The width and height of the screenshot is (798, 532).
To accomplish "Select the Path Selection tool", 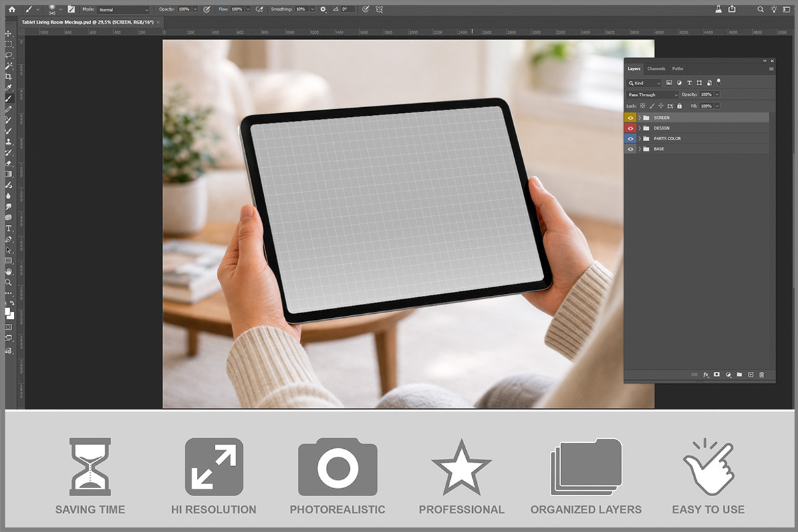I will coord(9,250).
